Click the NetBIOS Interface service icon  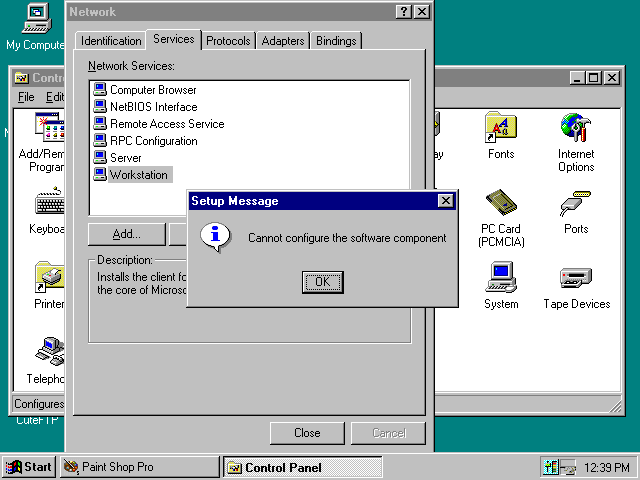pos(100,107)
